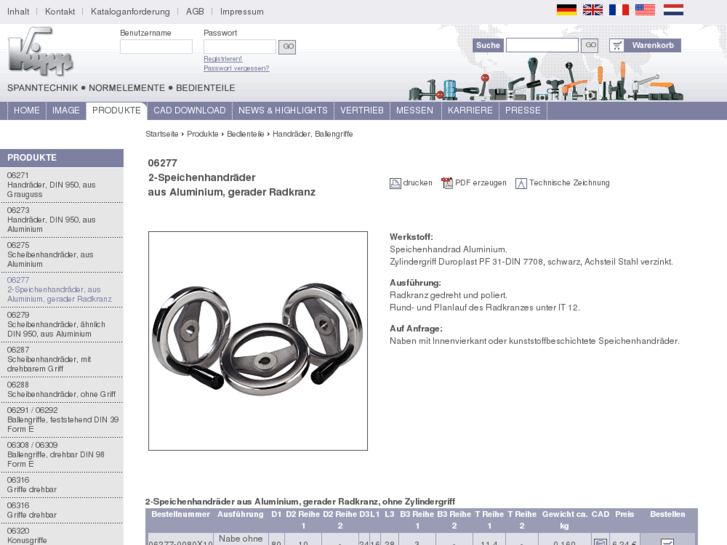
Task: Open 06287 Scheibenhandräder mit drehbarem Griff
Action: click(62, 359)
